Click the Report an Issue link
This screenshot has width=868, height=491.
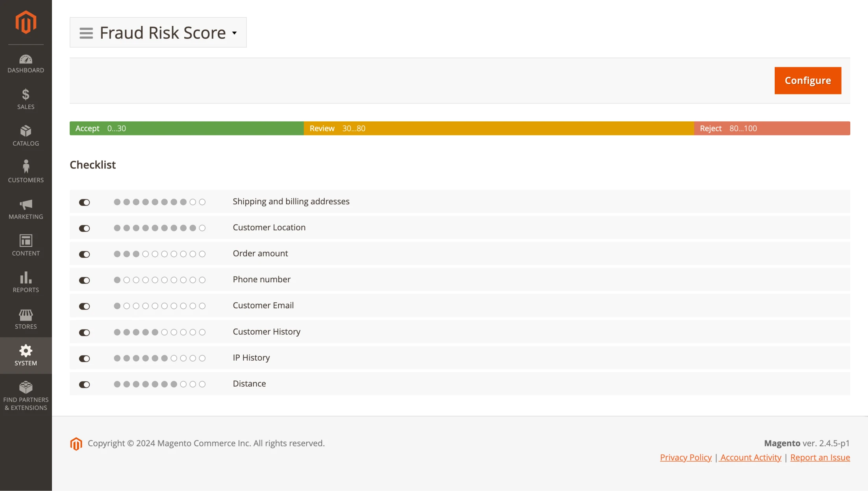(820, 458)
